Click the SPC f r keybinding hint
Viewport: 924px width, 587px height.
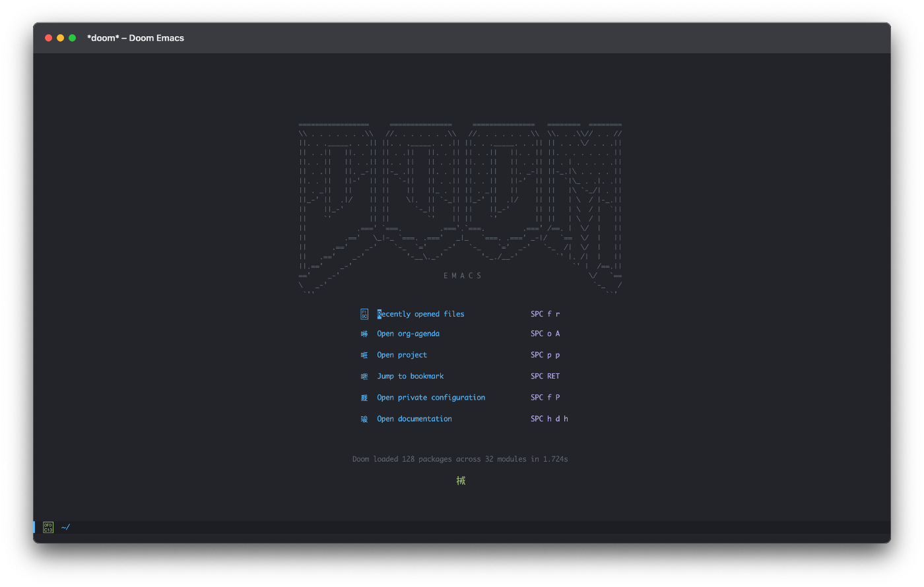coord(545,314)
